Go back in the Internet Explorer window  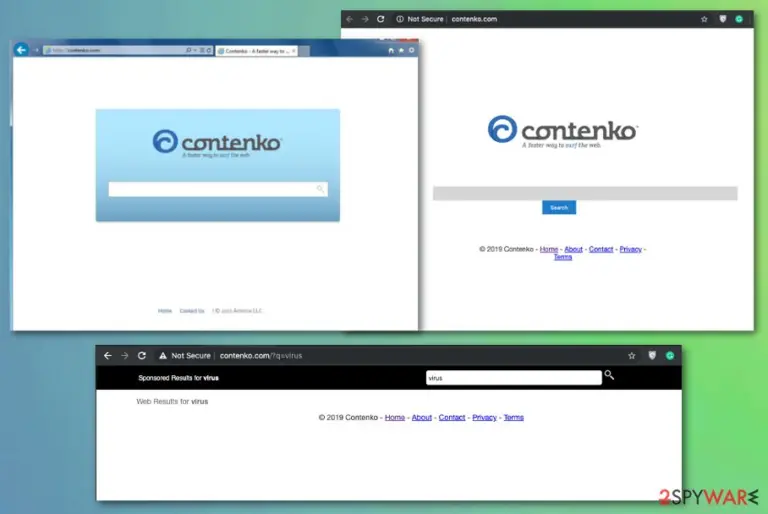click(21, 49)
